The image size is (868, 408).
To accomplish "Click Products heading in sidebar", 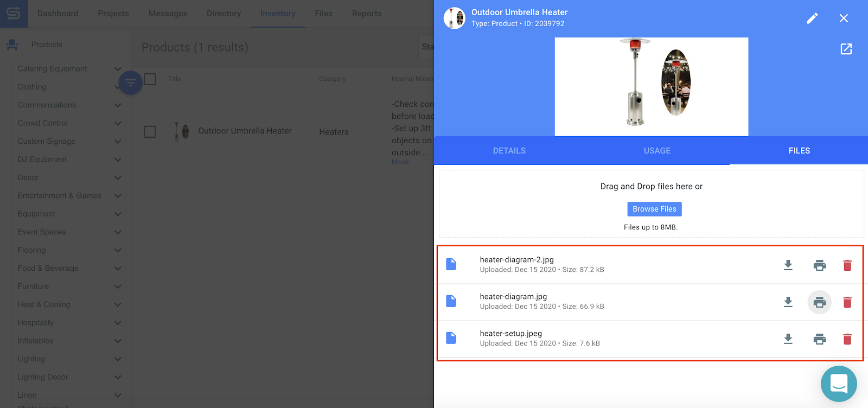I will 47,44.
